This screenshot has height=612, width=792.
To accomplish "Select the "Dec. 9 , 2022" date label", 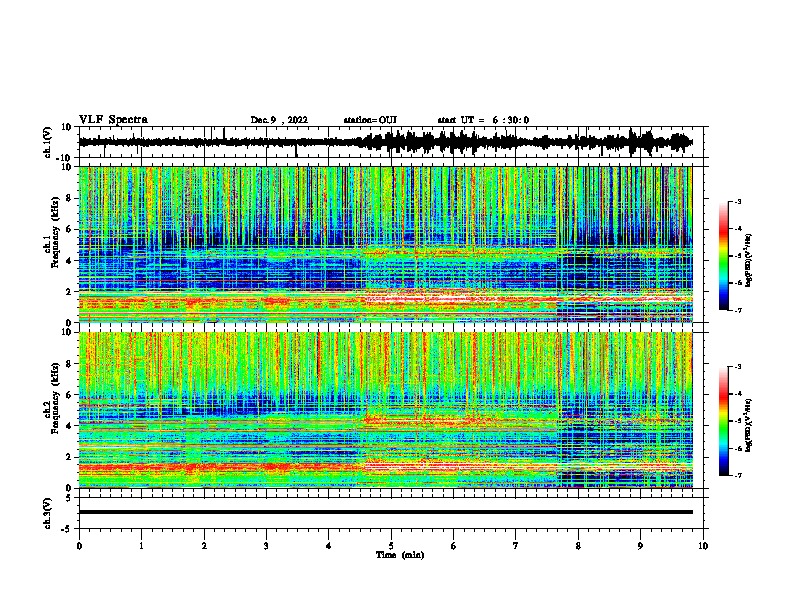I will (x=279, y=120).
